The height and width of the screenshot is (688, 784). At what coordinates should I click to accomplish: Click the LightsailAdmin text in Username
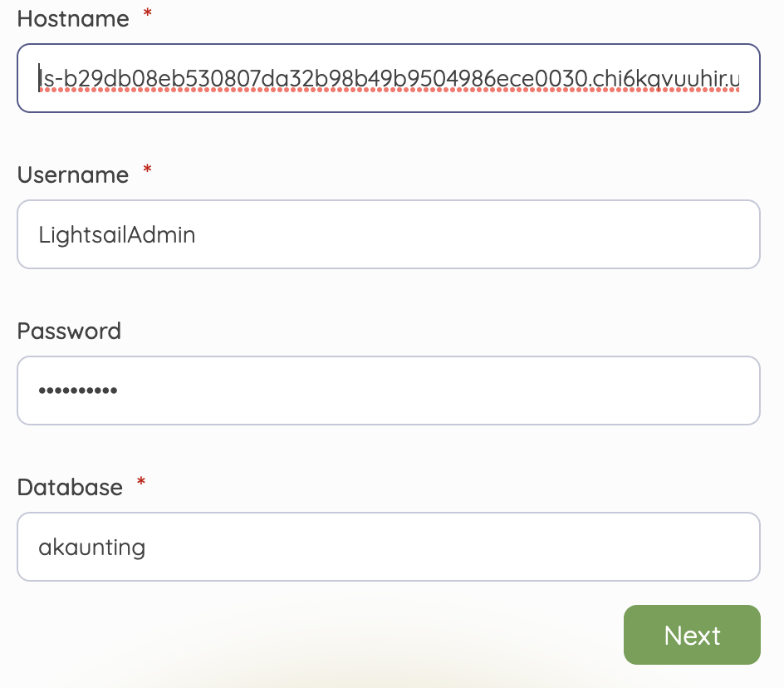click(x=117, y=234)
